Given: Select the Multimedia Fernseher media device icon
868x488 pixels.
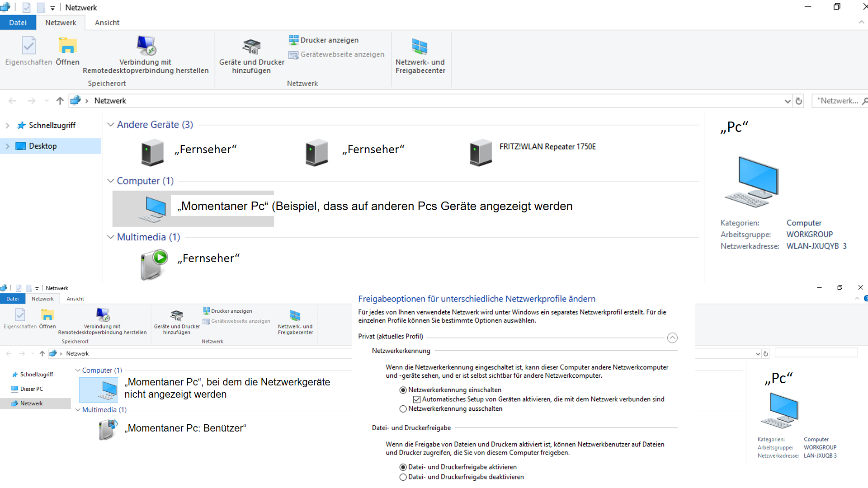Looking at the screenshot, I should pyautogui.click(x=154, y=265).
